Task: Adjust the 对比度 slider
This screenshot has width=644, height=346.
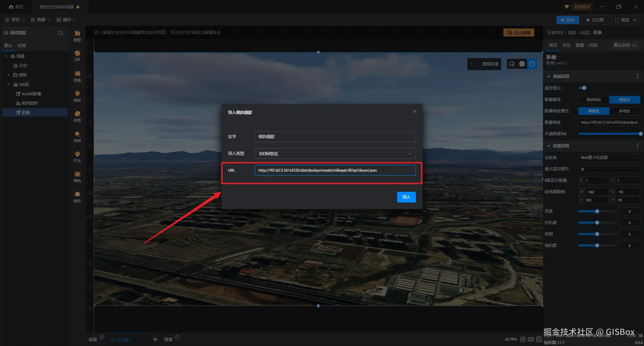Action: tap(596, 223)
